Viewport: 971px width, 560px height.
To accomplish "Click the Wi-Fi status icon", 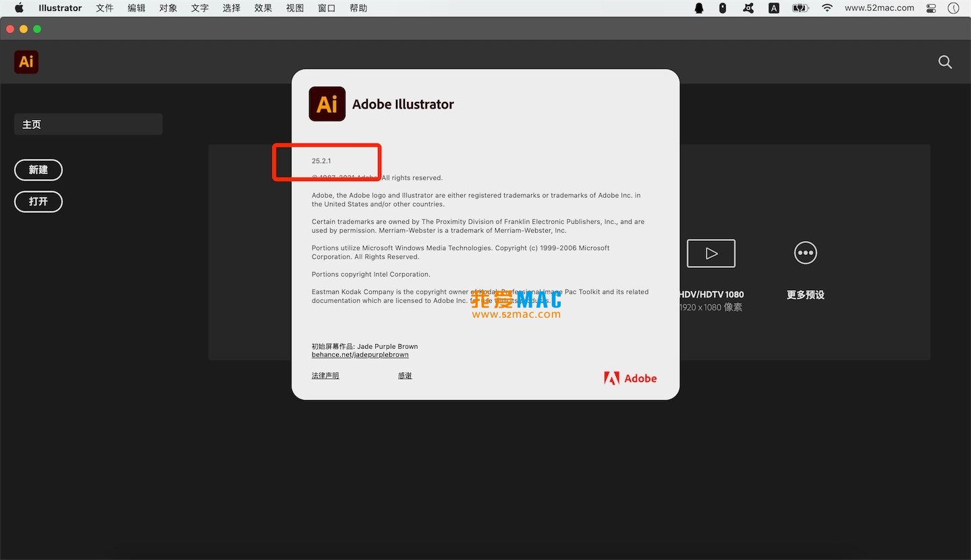I will (827, 7).
